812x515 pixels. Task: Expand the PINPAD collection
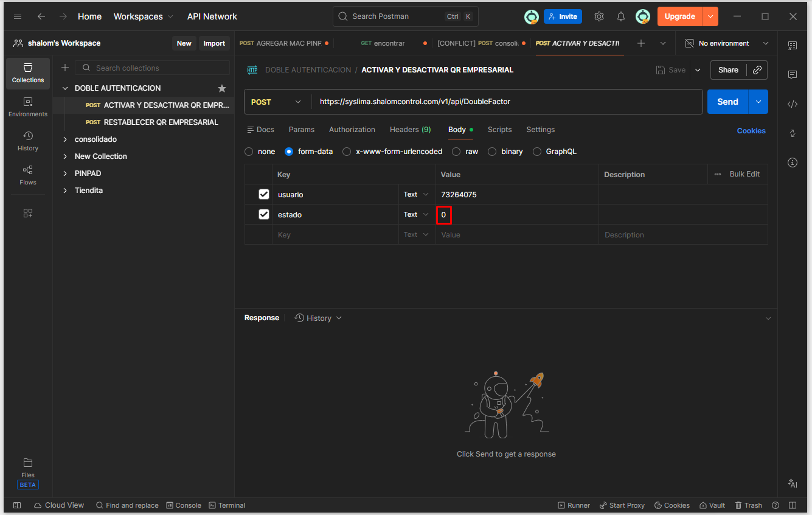tap(66, 173)
